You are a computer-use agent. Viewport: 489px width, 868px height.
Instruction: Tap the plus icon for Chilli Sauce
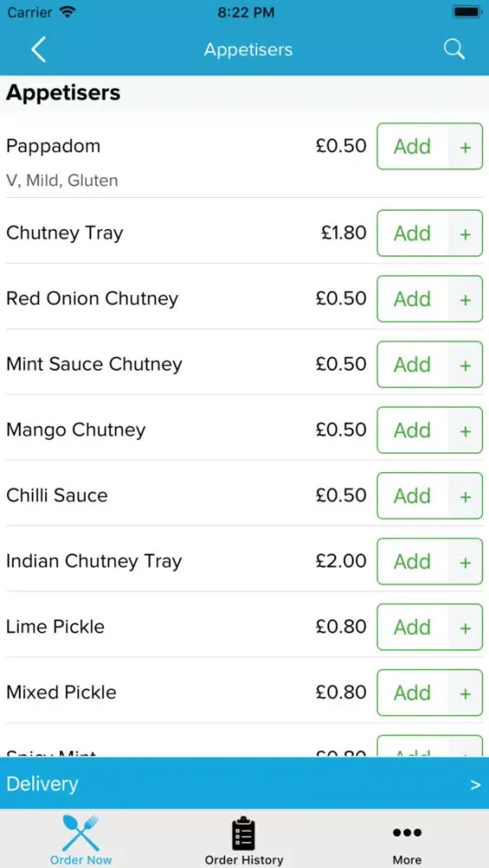coord(466,496)
